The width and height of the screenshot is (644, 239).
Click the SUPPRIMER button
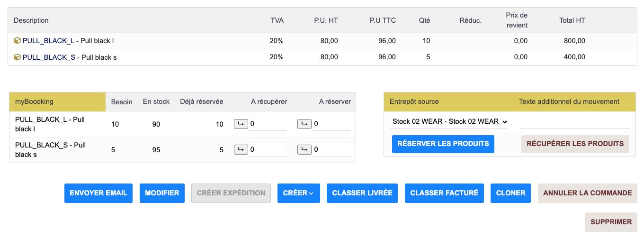[x=611, y=222]
